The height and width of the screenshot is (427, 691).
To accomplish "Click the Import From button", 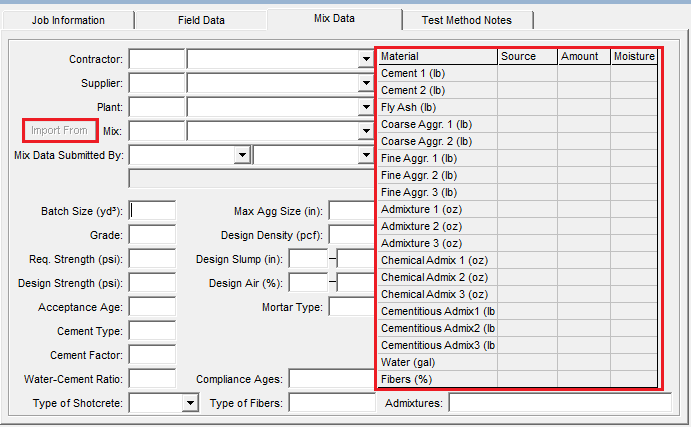I will tap(59, 131).
